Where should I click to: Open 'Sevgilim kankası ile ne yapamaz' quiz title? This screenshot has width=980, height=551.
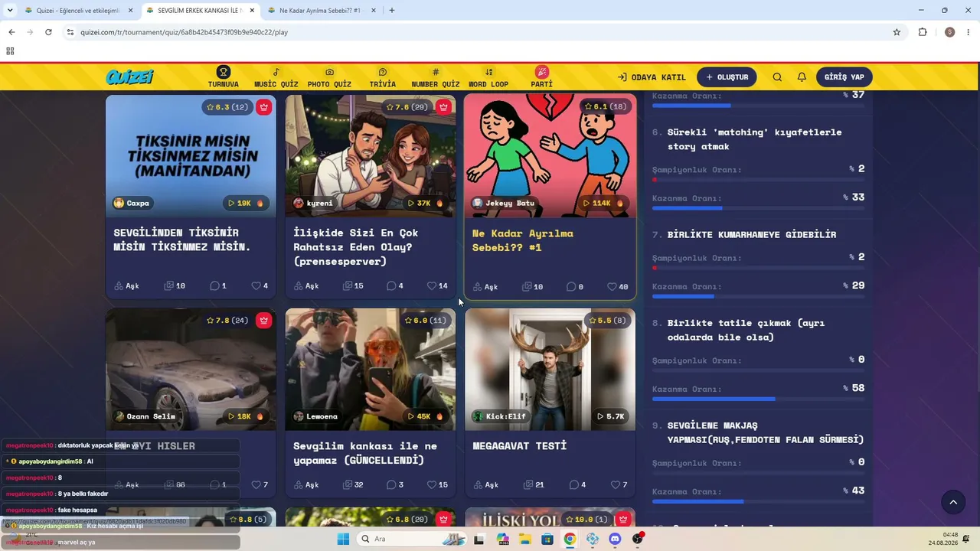click(x=365, y=453)
